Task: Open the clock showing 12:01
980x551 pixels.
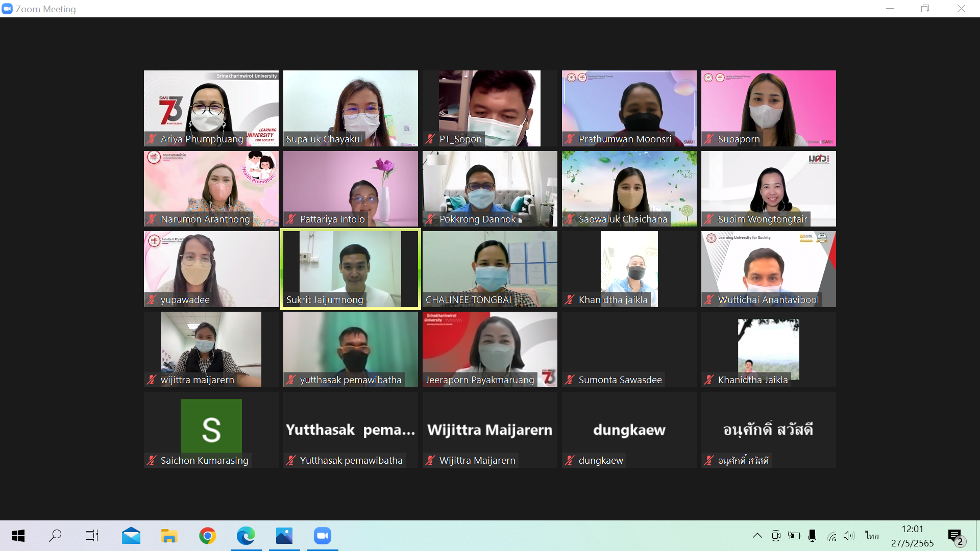Action: click(912, 536)
